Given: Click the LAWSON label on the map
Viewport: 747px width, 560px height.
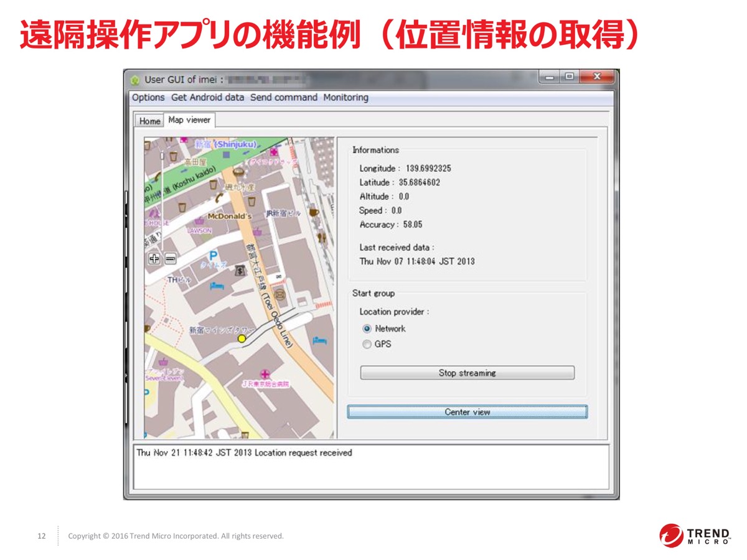Looking at the screenshot, I should (199, 230).
